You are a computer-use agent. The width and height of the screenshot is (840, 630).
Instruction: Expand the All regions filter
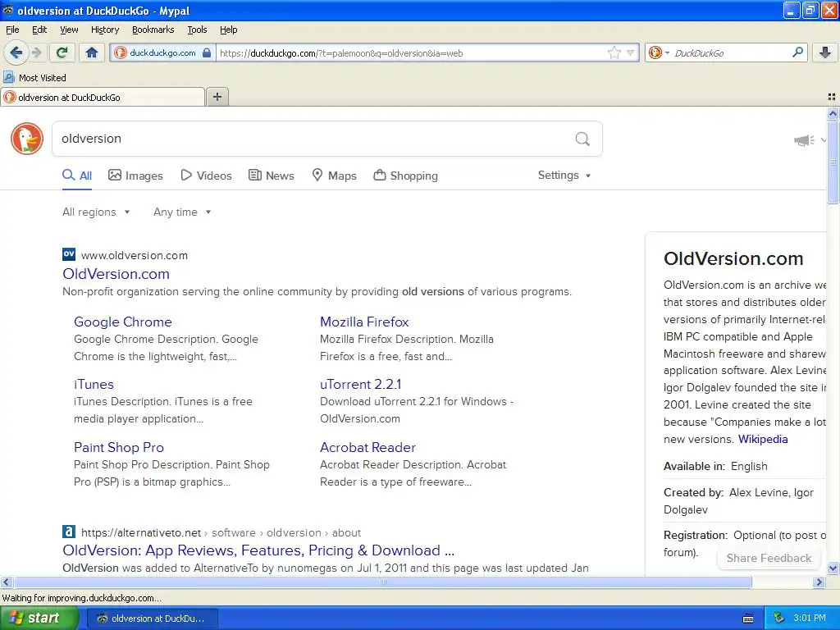point(96,212)
